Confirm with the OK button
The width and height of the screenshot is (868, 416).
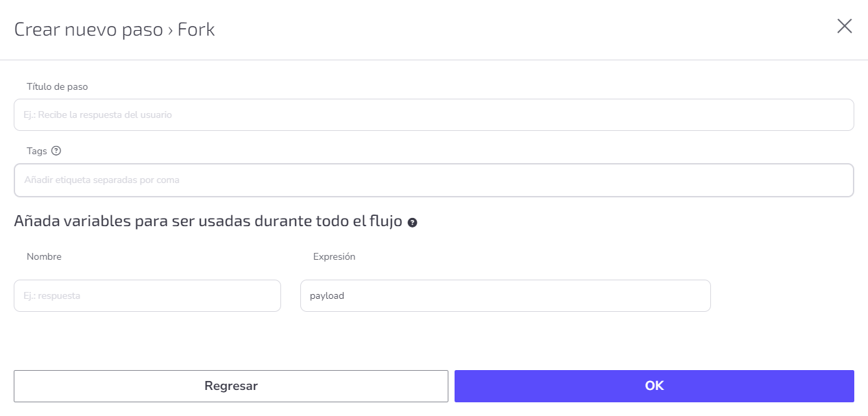(x=654, y=386)
